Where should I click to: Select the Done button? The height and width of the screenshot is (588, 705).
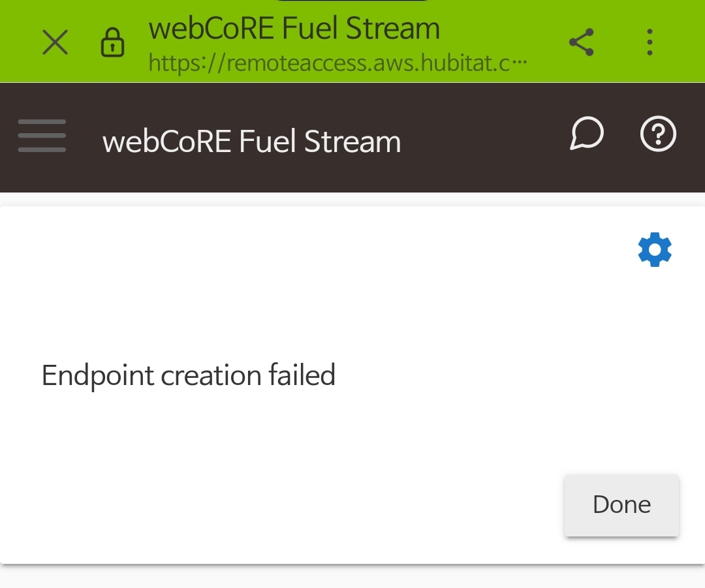[x=621, y=504]
